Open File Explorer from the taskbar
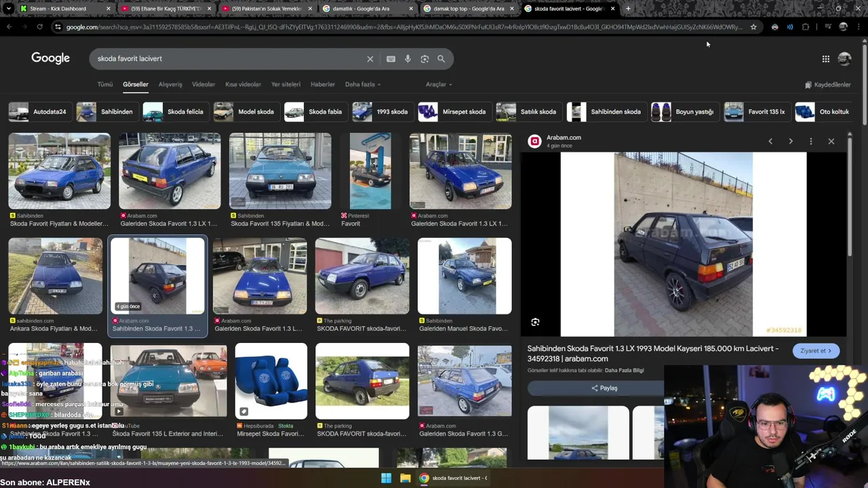 (405, 478)
